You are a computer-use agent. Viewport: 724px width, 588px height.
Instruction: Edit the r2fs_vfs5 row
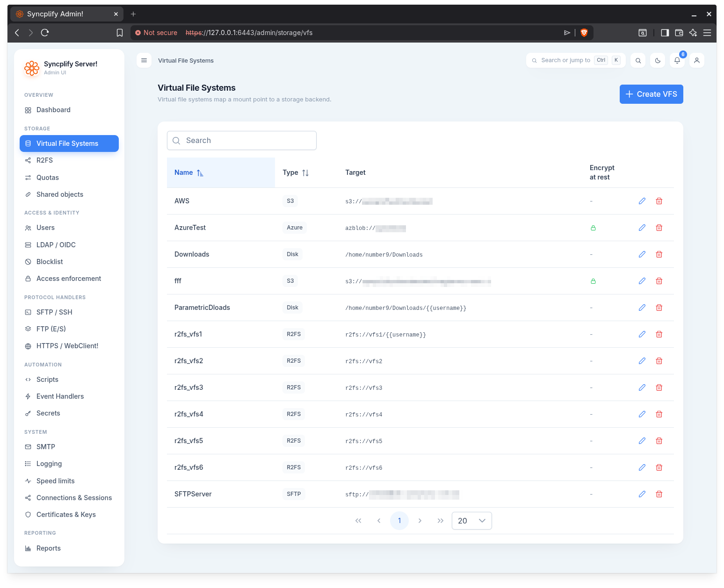coord(642,441)
